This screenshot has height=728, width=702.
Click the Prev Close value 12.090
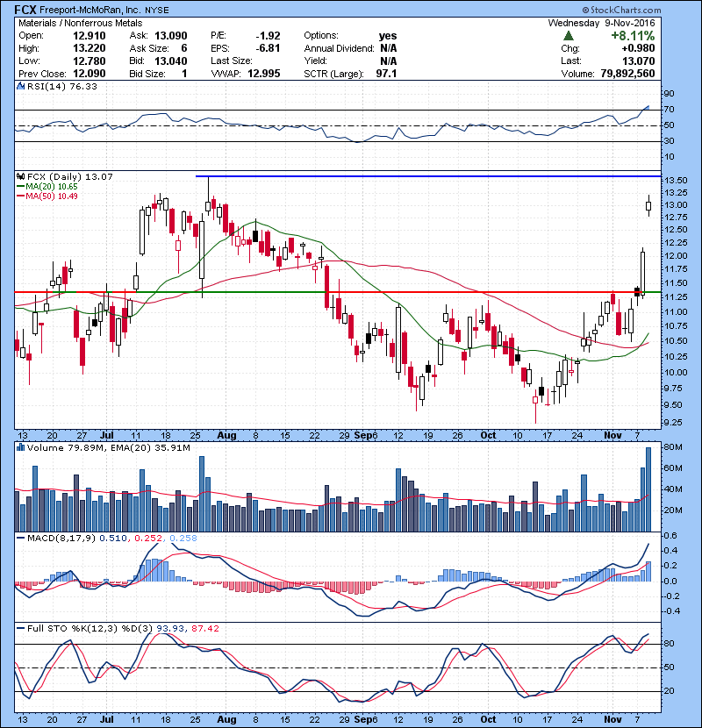click(x=90, y=74)
